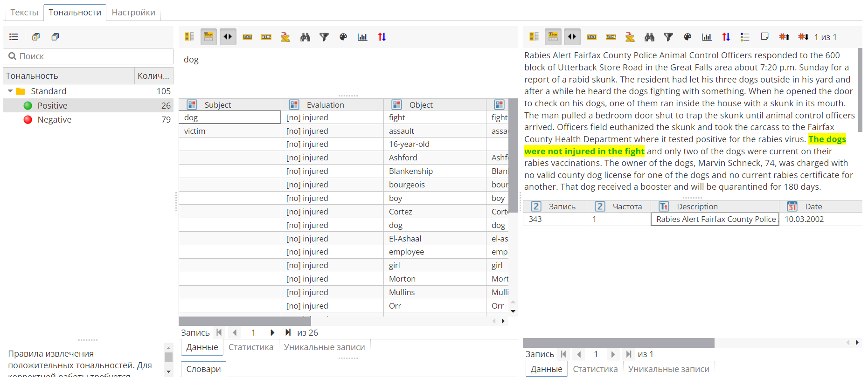This screenshot has height=379, width=868.
Task: Toggle card view icon in middle toolbar
Action: (208, 37)
